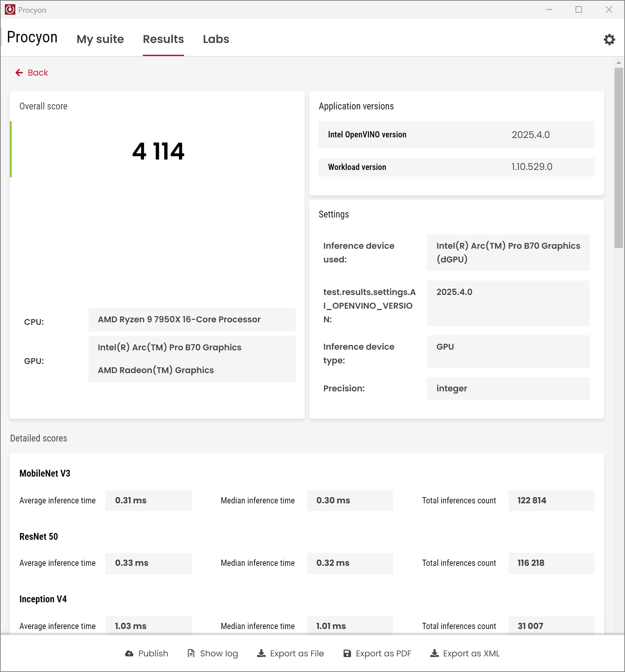Click the Precision value integer
This screenshot has width=625, height=672.
tap(508, 388)
